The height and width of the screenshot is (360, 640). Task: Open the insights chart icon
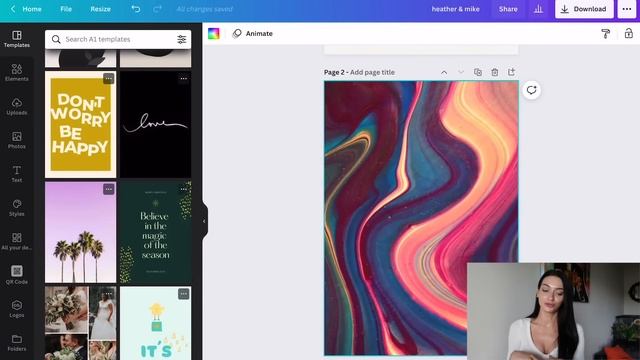(x=538, y=9)
